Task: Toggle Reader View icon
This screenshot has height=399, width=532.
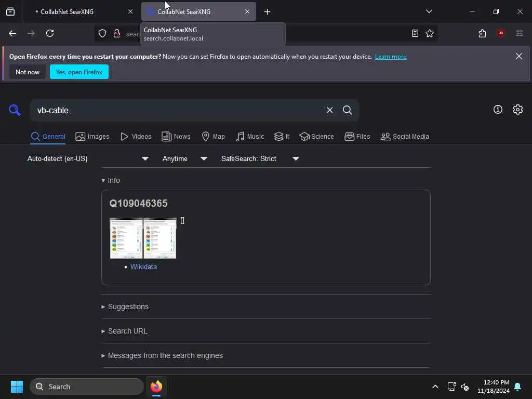Action: click(x=415, y=33)
